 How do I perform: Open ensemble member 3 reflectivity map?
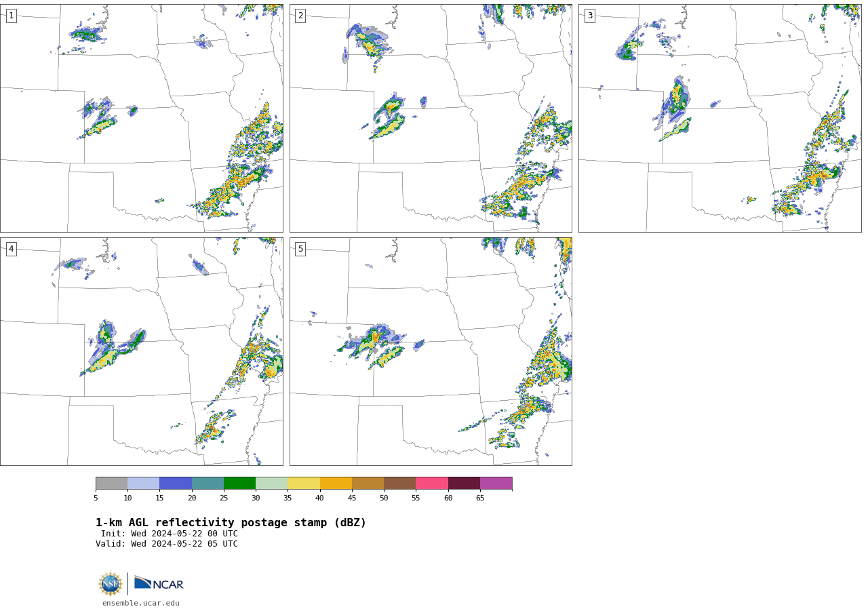(719, 118)
